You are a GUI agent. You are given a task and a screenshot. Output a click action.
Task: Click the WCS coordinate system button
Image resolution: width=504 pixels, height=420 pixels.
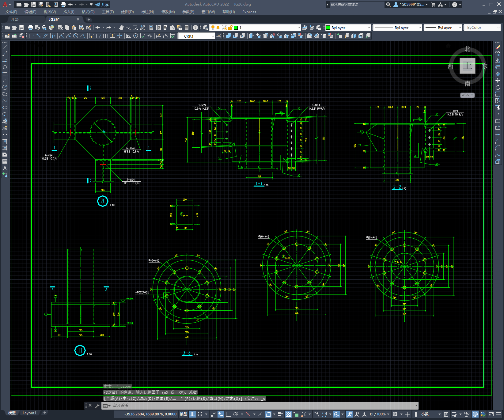(x=467, y=95)
